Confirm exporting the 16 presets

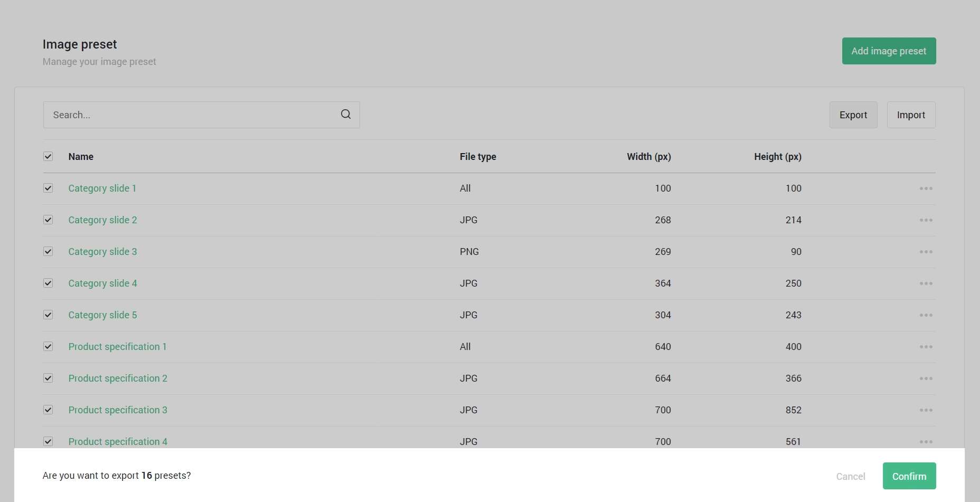pyautogui.click(x=909, y=476)
